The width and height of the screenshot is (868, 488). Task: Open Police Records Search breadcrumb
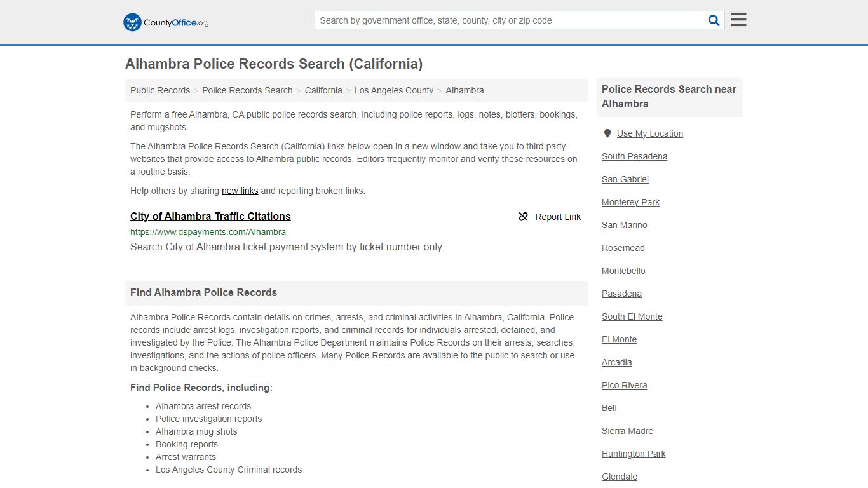coord(247,90)
